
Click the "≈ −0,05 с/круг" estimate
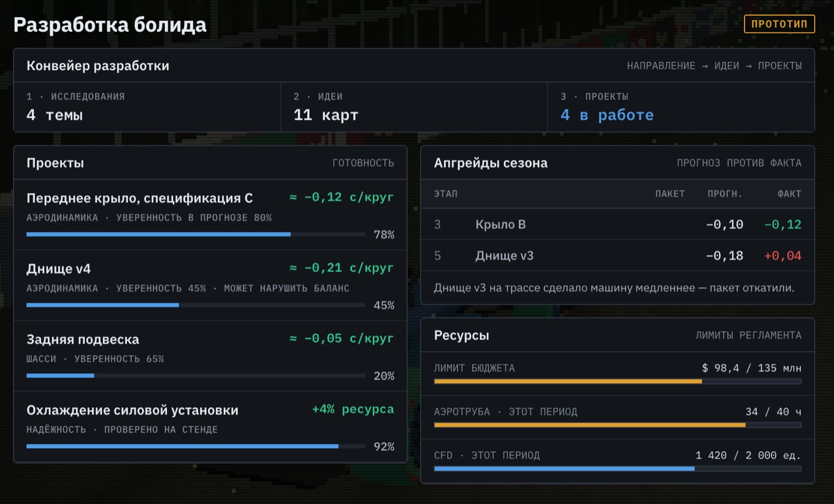point(342,338)
